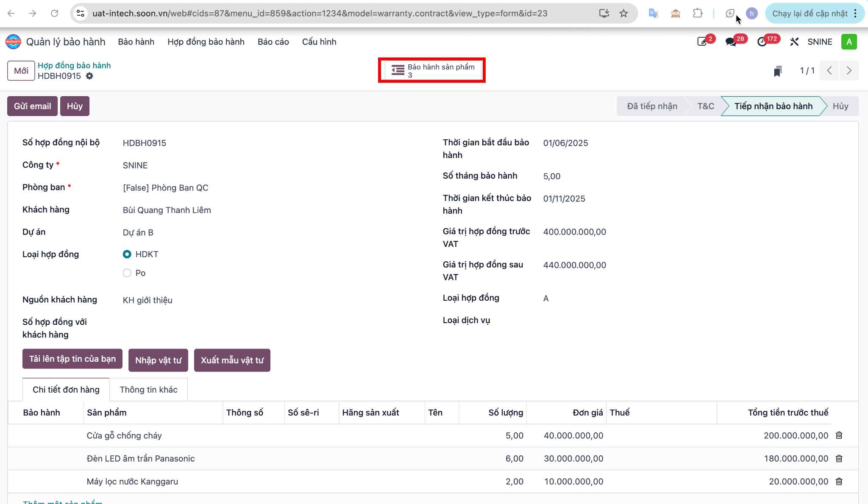Open the Hợp đồng bảo hành menu
This screenshot has height=504, width=868.
point(206,42)
